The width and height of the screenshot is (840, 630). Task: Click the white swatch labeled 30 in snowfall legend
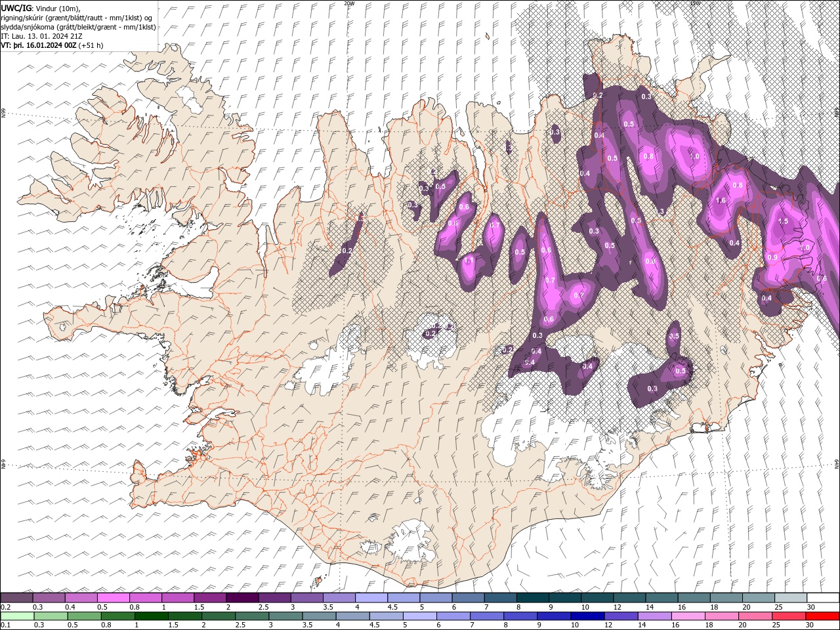coord(823,598)
